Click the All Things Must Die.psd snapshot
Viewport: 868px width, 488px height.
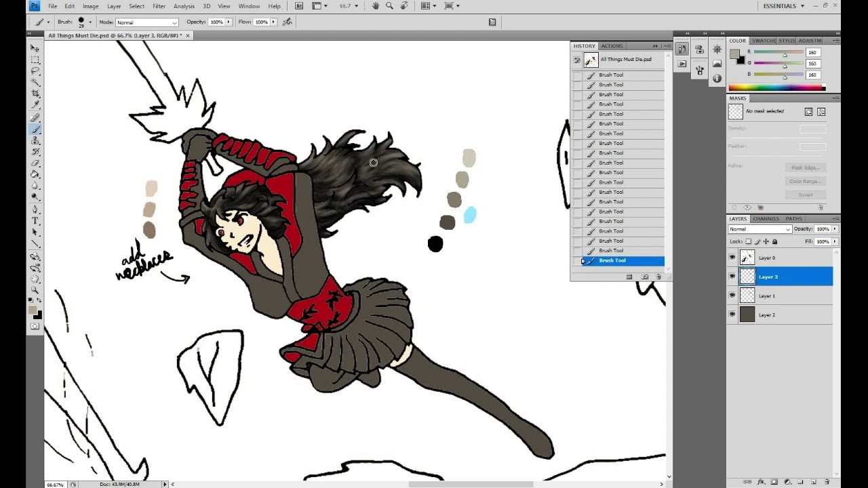[x=618, y=60]
